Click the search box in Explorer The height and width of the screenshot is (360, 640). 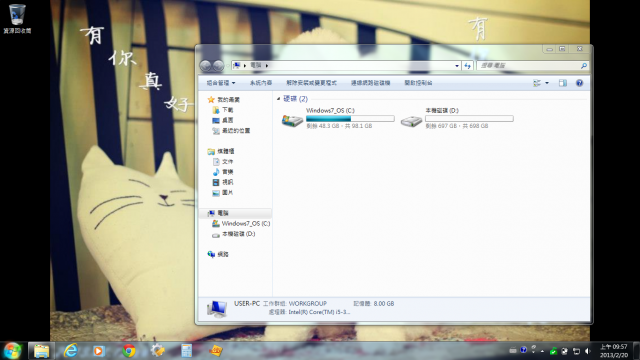(532, 65)
